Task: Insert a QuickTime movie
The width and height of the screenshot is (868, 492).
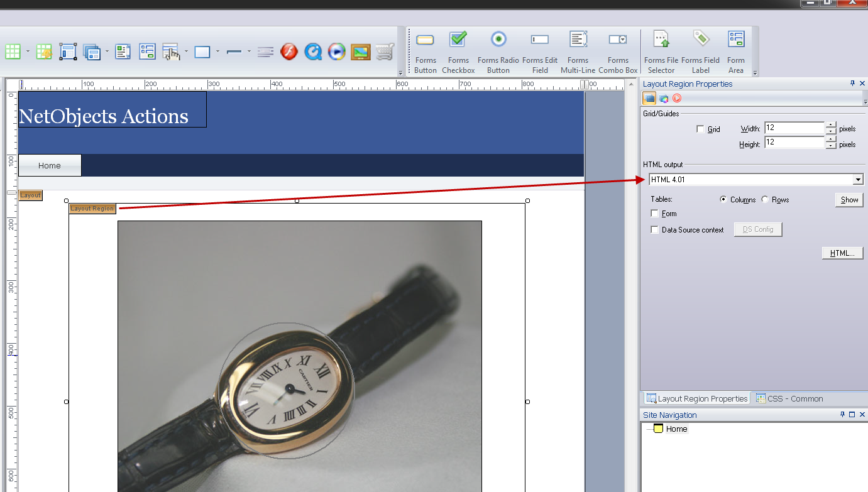Action: click(313, 52)
